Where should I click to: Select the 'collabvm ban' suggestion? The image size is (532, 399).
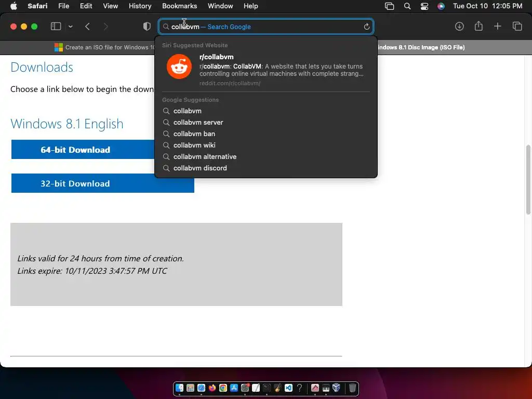point(265,134)
